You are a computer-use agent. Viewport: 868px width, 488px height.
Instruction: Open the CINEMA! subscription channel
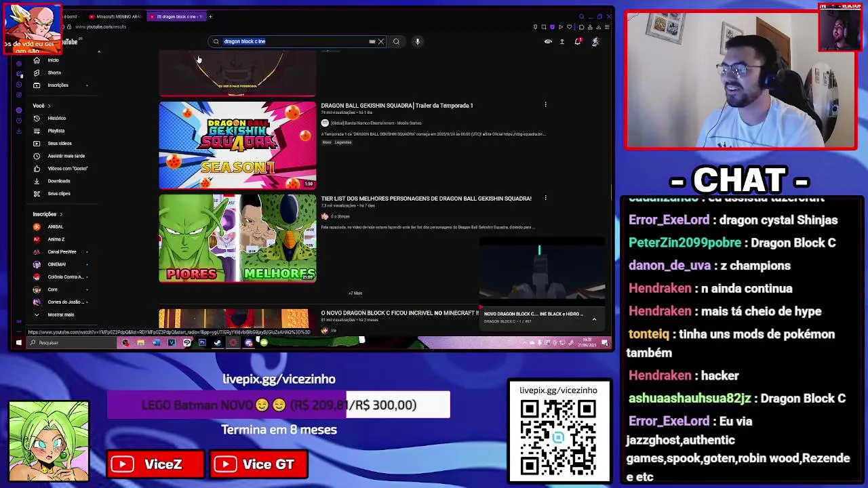pos(61,264)
